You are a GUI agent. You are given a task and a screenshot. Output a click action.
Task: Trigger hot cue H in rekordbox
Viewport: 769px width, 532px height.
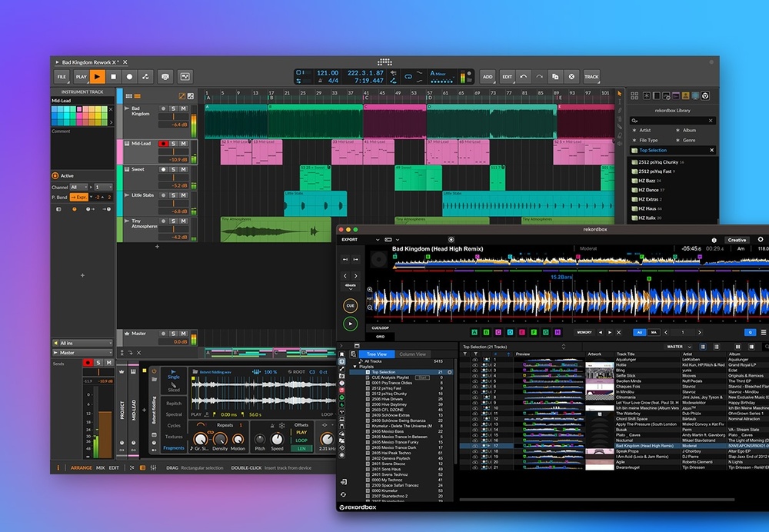tap(558, 332)
